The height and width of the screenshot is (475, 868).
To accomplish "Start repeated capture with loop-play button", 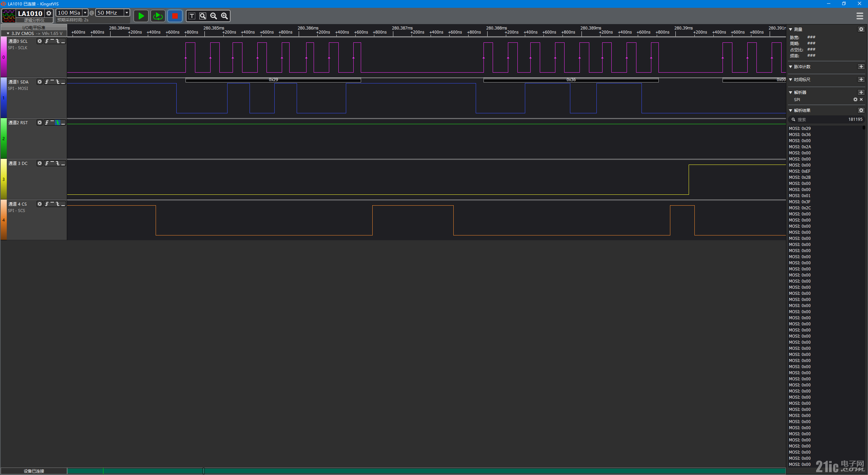I will tap(158, 16).
